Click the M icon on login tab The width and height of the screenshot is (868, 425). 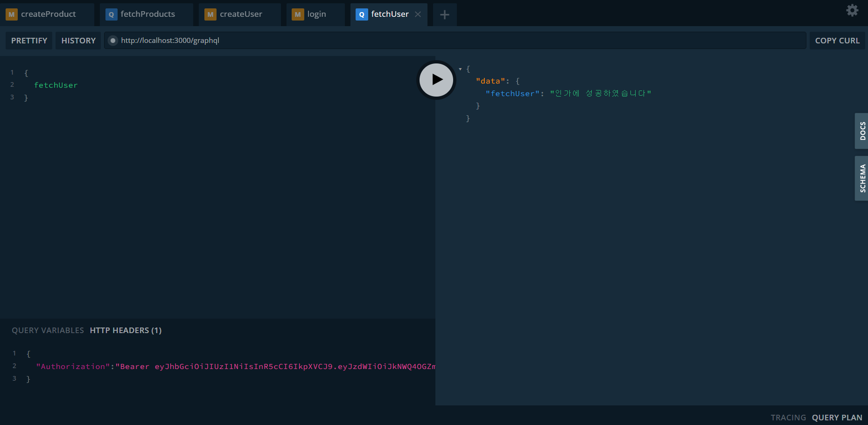(x=298, y=14)
